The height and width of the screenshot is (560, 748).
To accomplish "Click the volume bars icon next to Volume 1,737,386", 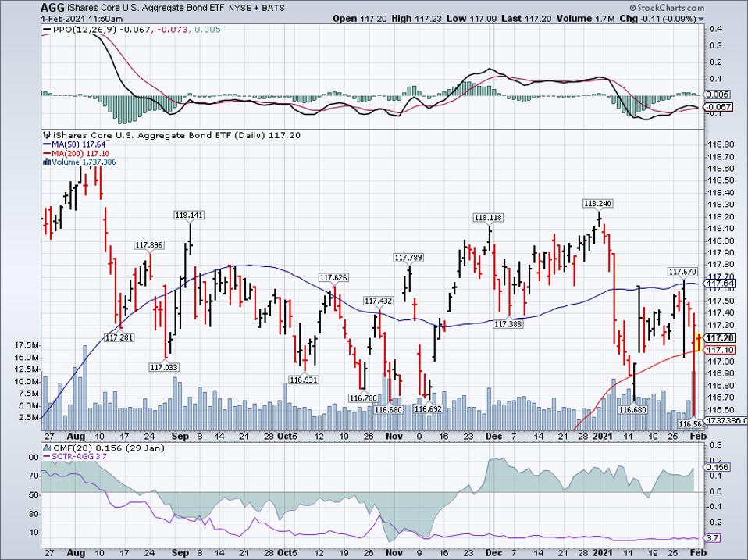I will pyautogui.click(x=46, y=162).
